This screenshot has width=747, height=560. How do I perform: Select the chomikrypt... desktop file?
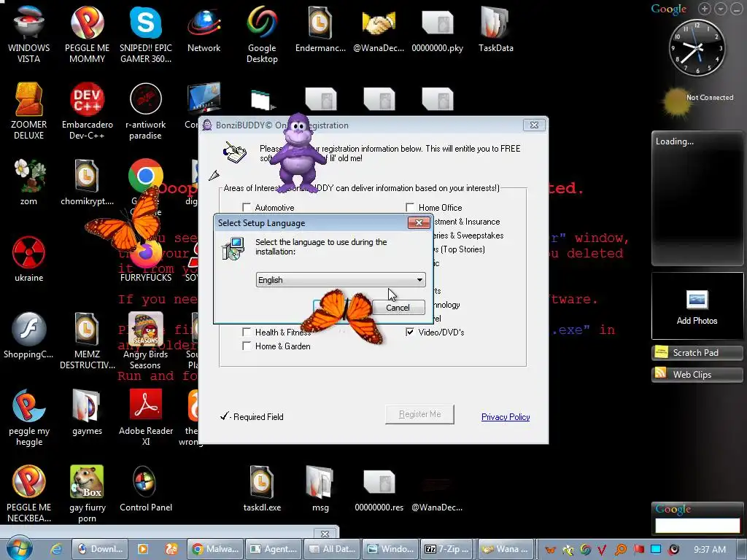coord(88,182)
